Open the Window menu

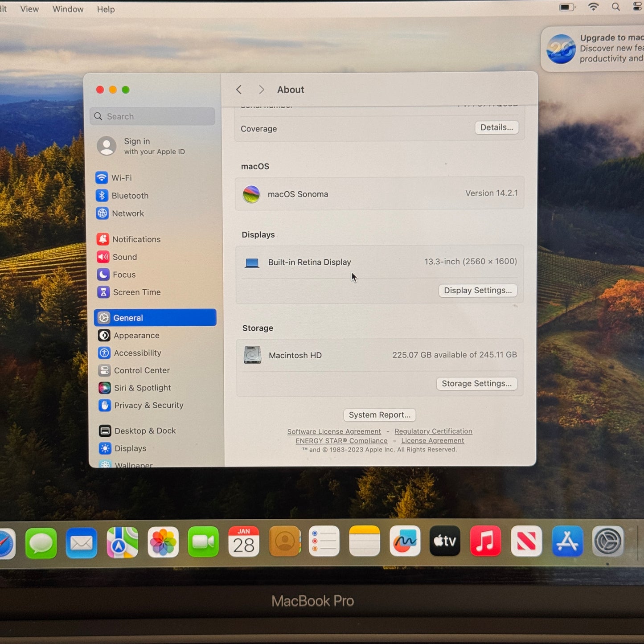click(x=68, y=9)
